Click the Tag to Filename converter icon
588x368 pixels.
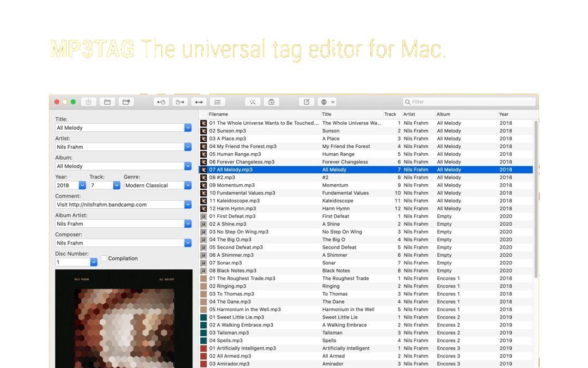161,102
